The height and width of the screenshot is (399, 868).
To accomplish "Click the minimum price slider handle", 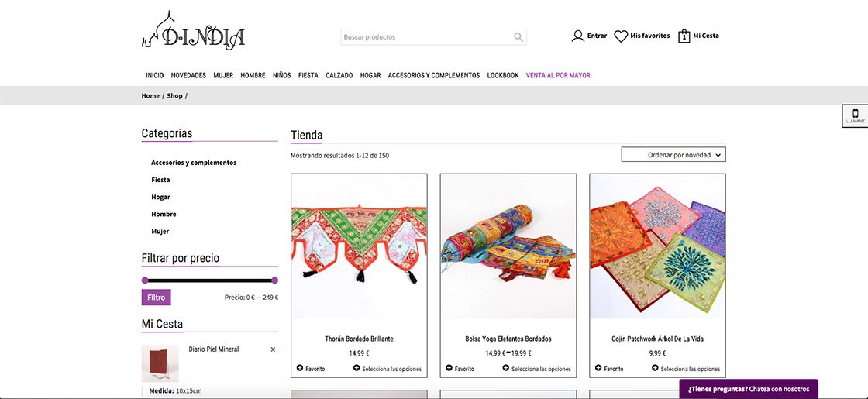I will 145,280.
